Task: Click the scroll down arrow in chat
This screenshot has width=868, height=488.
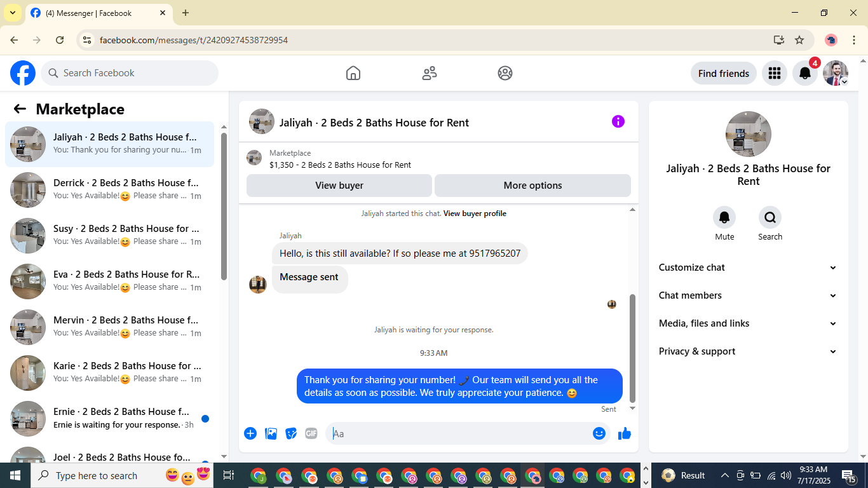Action: [x=632, y=409]
